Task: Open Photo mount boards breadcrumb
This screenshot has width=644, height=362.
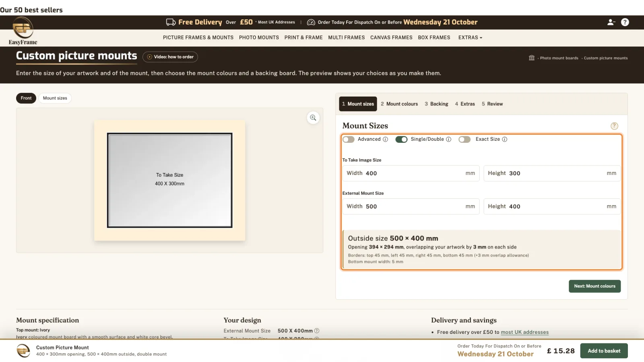Action: [x=559, y=58]
